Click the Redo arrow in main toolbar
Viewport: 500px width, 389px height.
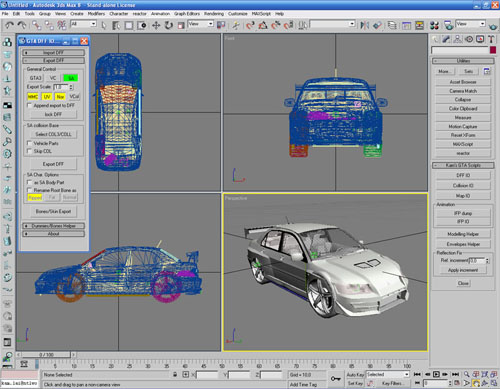(x=22, y=25)
